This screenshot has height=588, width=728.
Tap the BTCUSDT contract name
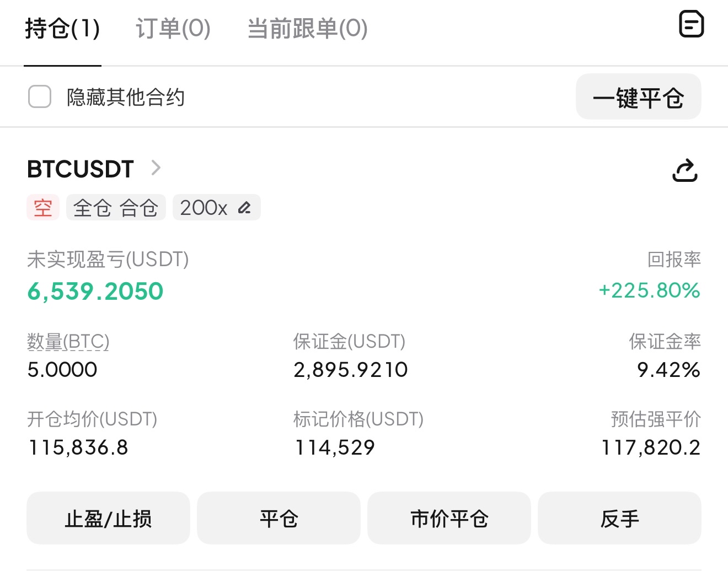pos(81,169)
